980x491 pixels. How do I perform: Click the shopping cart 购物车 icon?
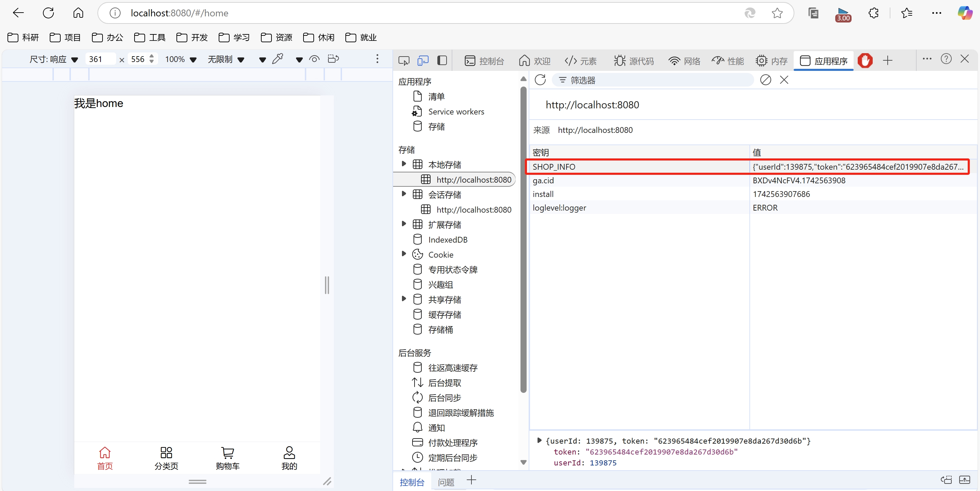click(x=228, y=452)
